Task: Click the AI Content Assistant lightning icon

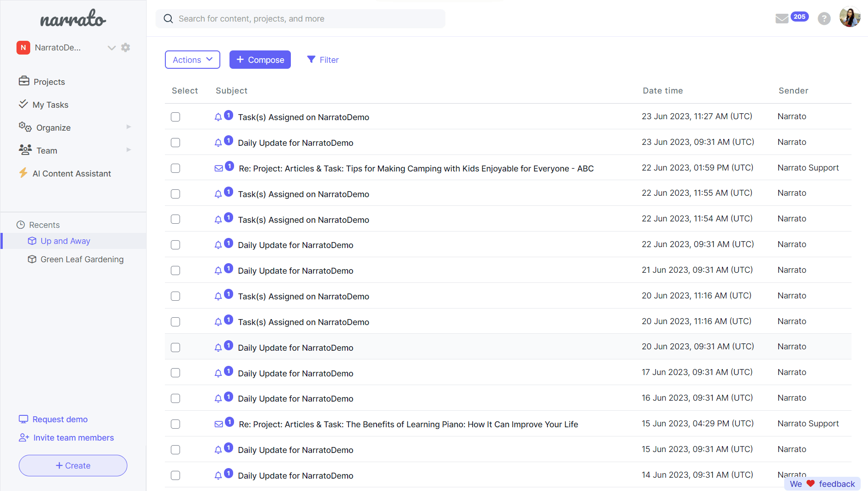Action: [x=23, y=173]
